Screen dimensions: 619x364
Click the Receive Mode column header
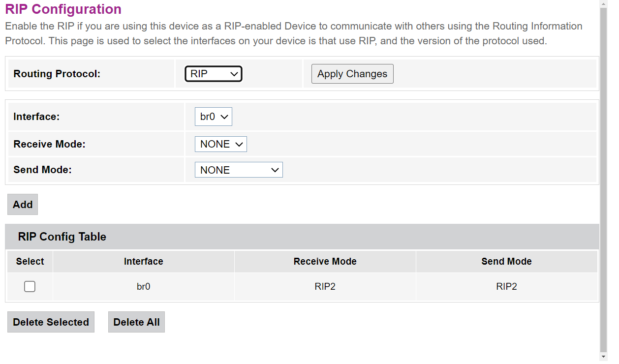pyautogui.click(x=325, y=262)
